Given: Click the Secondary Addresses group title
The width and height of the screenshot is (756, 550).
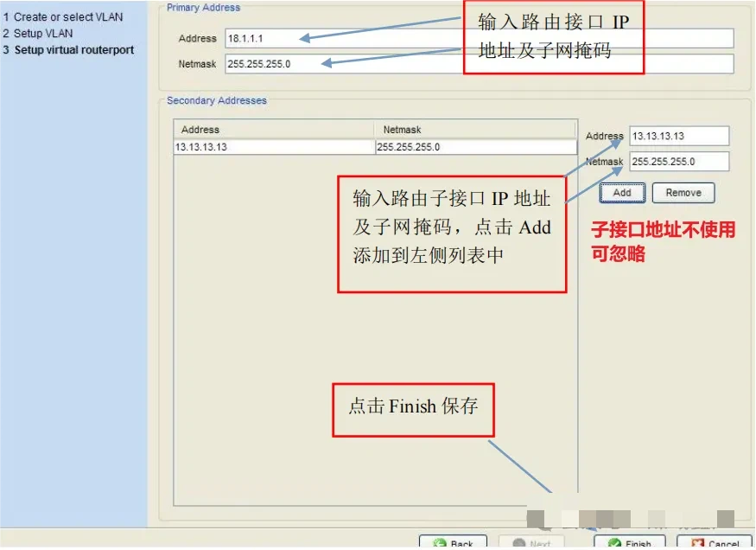Looking at the screenshot, I should tap(217, 101).
